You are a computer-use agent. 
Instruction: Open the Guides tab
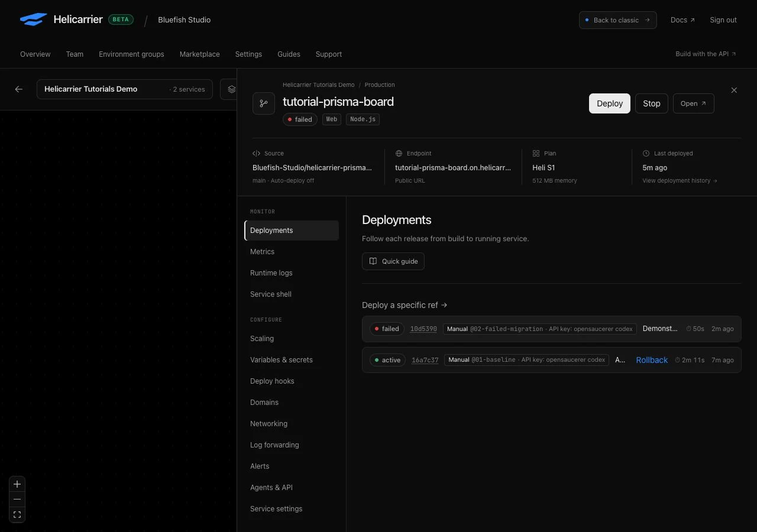pos(289,54)
